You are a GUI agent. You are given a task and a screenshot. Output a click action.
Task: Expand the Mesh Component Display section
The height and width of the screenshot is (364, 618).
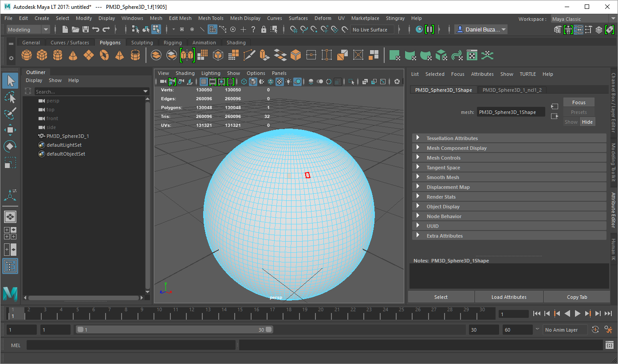[509, 148]
